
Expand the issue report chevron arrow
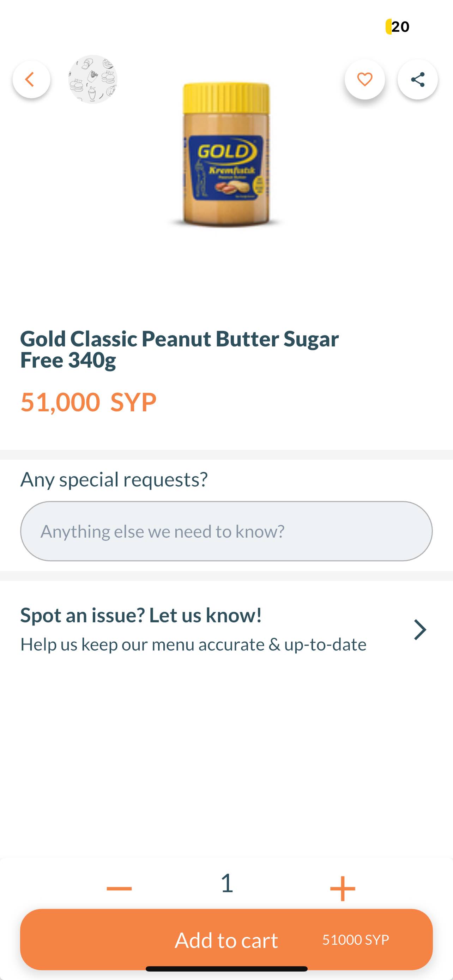click(419, 630)
